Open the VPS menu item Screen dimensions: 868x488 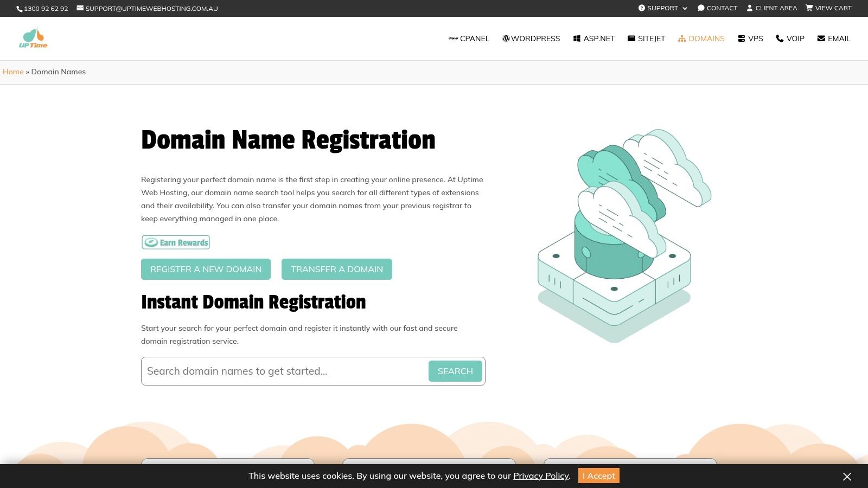[751, 38]
